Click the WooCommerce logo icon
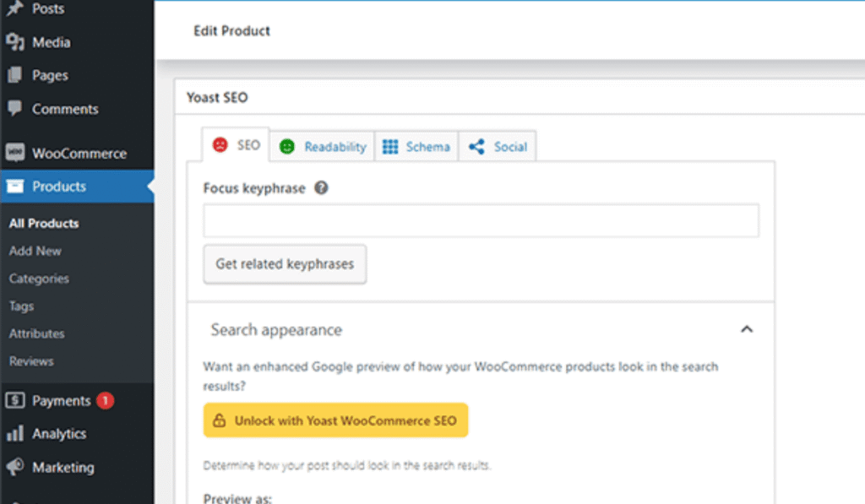The image size is (865, 504). [14, 154]
